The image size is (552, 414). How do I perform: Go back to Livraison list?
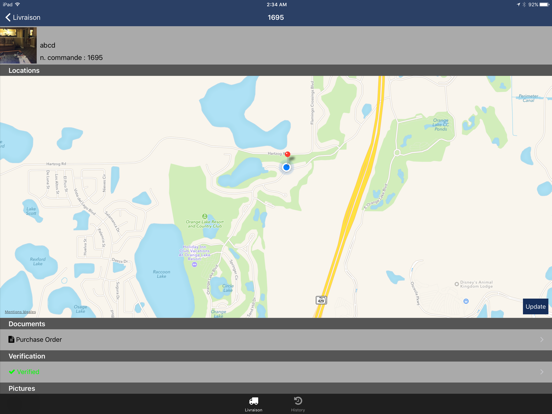[x=23, y=17]
